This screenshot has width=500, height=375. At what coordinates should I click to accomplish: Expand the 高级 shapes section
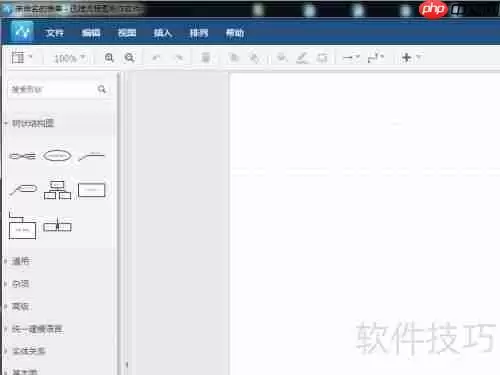coord(21,306)
